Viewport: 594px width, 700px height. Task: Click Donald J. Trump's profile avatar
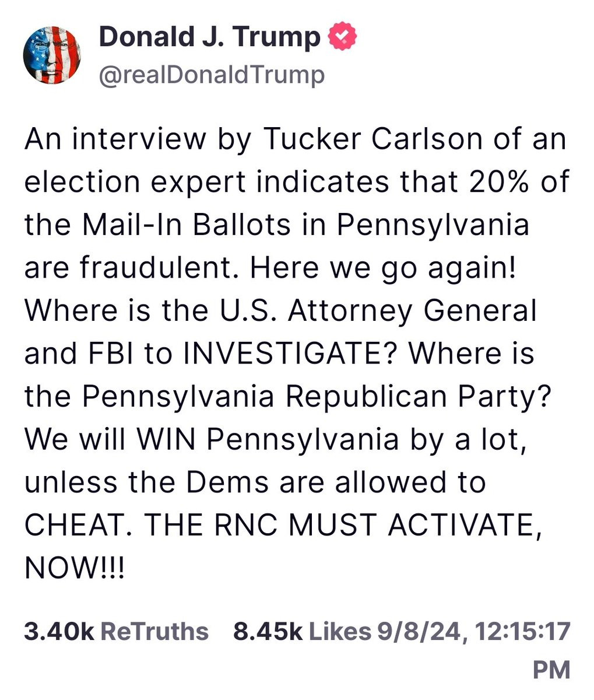[x=52, y=55]
